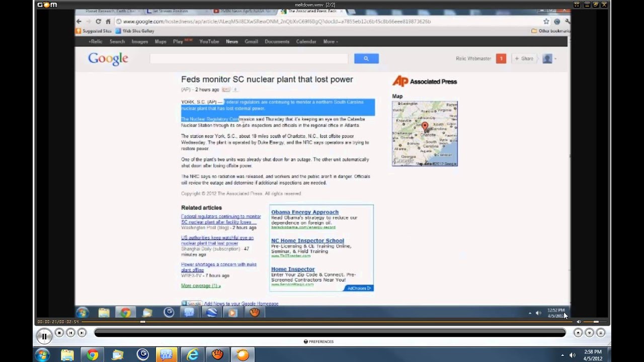Image resolution: width=644 pixels, height=362 pixels.
Task: Skip to next file in GOM Player
Action: [82, 333]
